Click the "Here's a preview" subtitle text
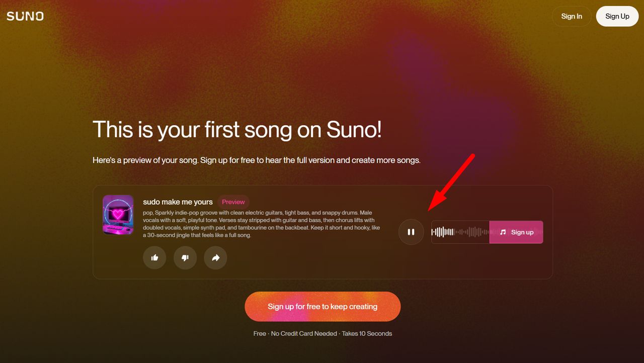644x363 pixels. 256,160
